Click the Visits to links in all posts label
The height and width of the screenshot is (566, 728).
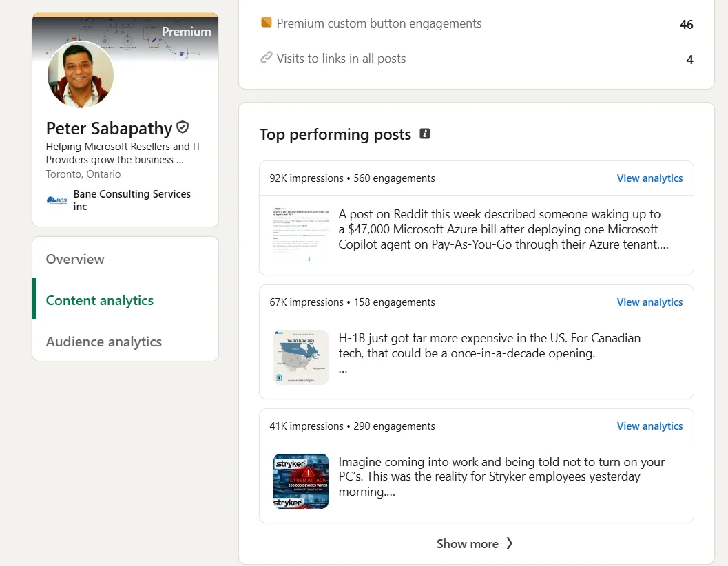[x=341, y=59]
